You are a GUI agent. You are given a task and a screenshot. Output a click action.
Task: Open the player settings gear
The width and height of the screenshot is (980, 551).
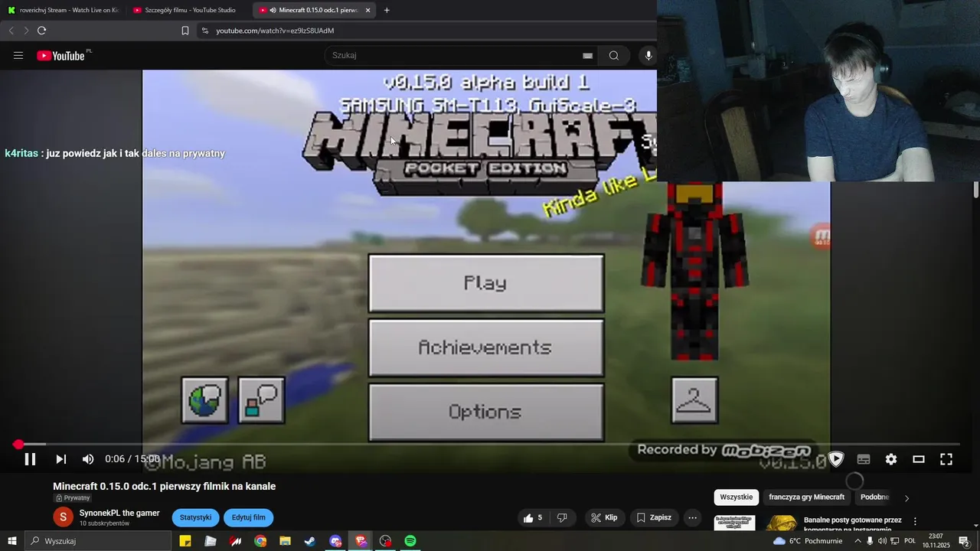(x=891, y=459)
